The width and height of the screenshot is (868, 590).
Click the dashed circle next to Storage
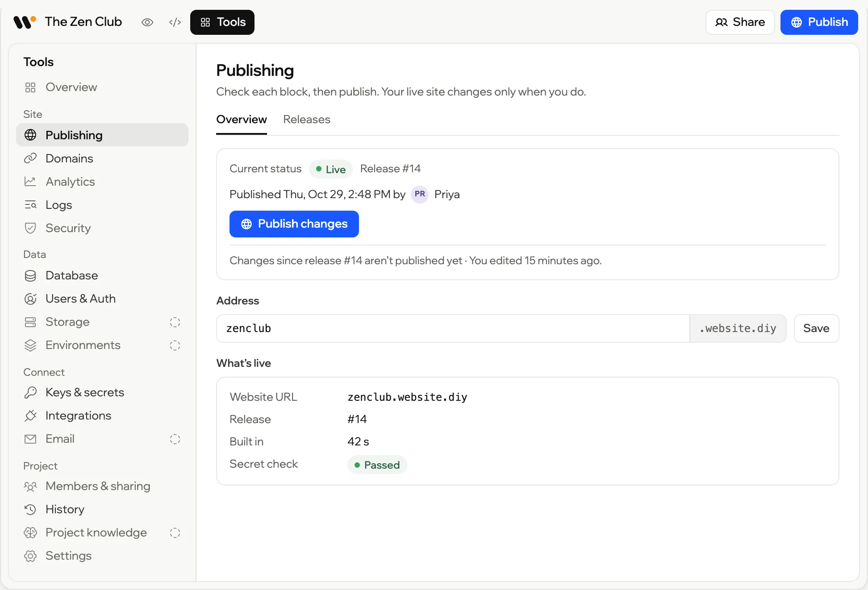pos(175,322)
